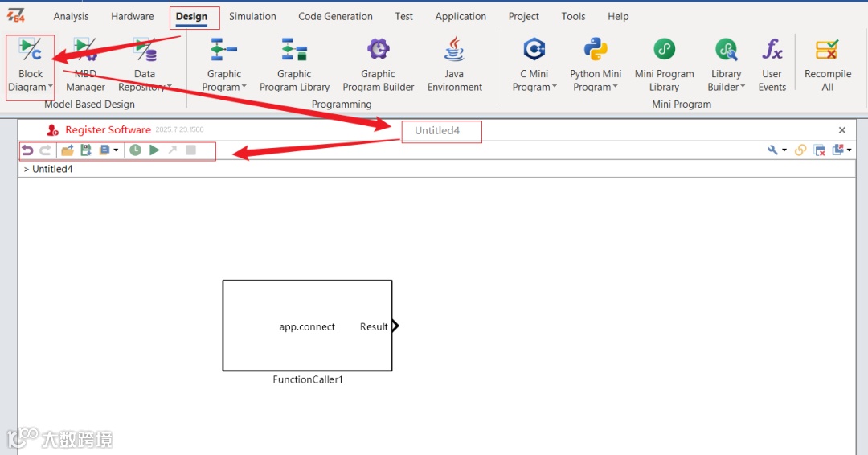The width and height of the screenshot is (868, 455).
Task: Click the Result output port arrow
Action: point(395,326)
